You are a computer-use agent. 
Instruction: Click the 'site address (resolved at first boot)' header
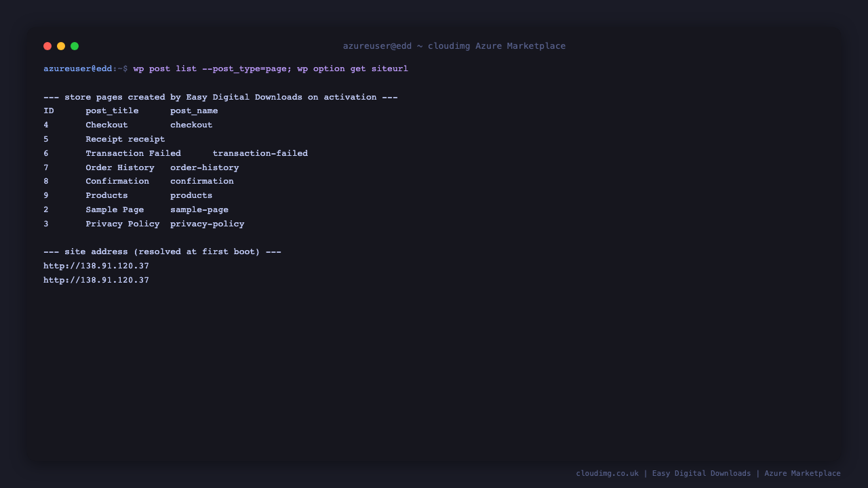click(x=162, y=252)
